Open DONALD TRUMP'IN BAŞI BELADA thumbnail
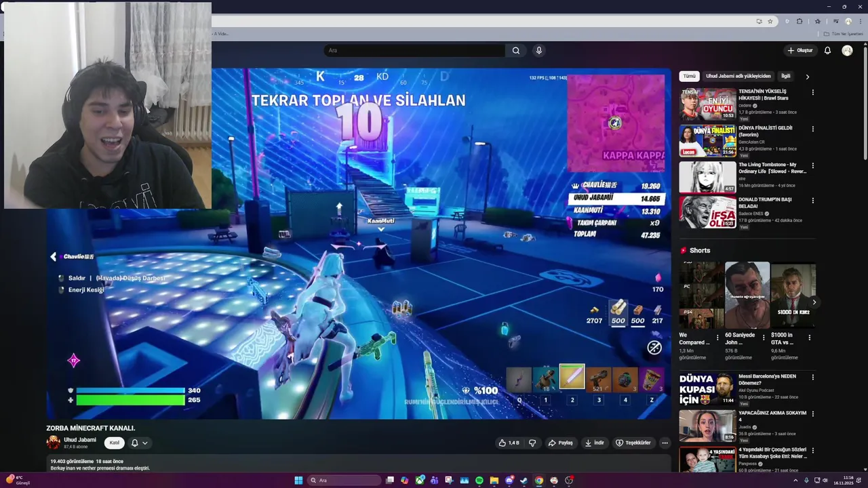 click(x=707, y=212)
